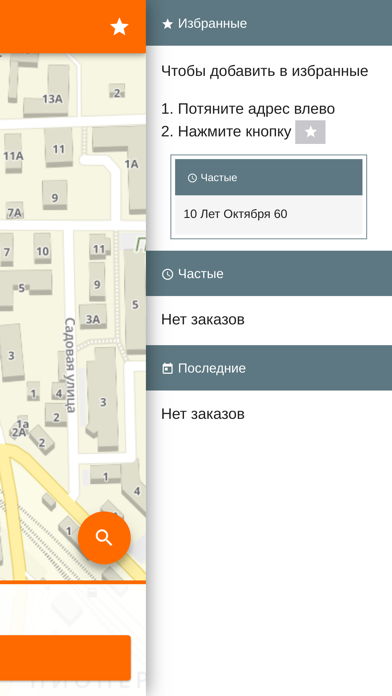Click building 1А on the map
392x696 pixels.
(x=131, y=164)
